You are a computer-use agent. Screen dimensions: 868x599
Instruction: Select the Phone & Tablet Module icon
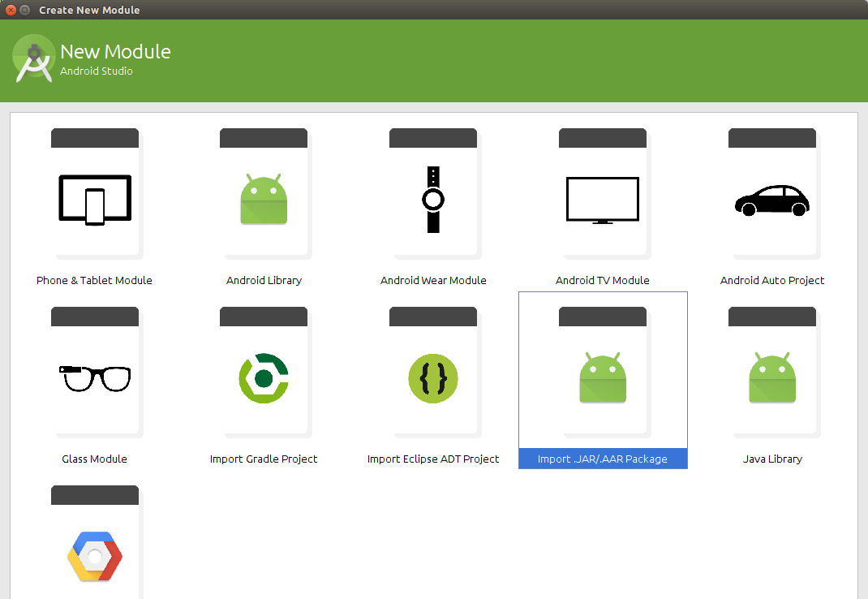95,200
